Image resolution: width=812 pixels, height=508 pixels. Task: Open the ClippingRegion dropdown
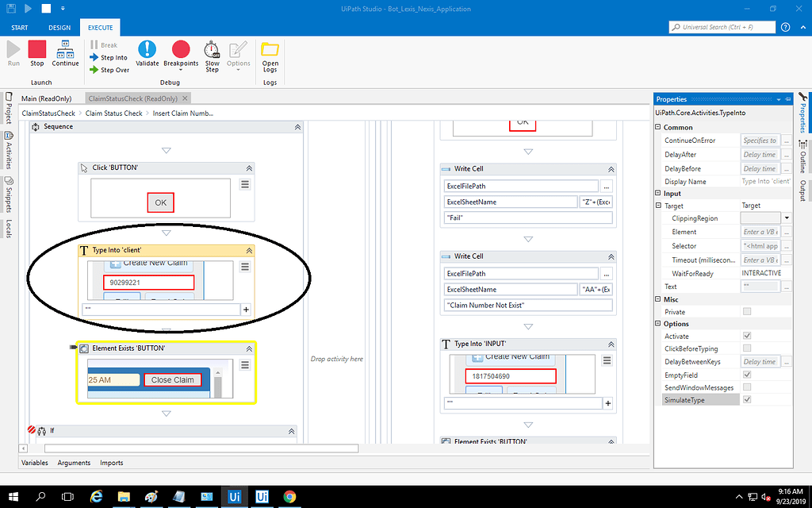[785, 217]
